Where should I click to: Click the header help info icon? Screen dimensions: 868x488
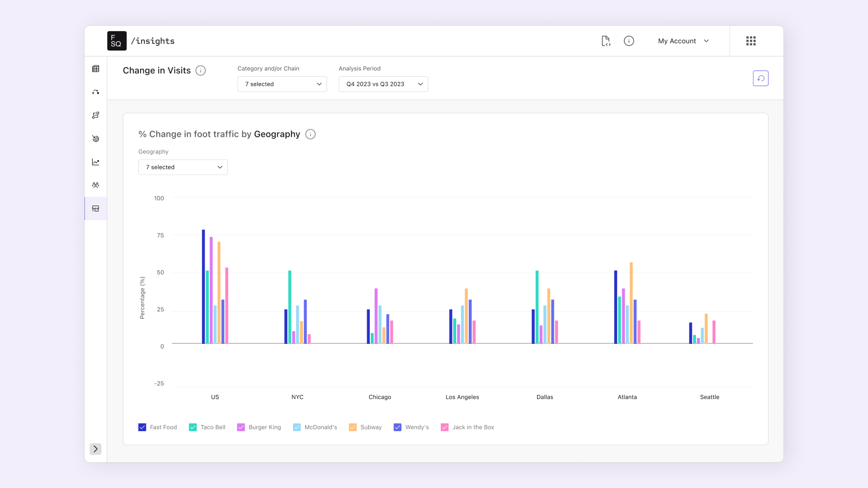point(629,41)
